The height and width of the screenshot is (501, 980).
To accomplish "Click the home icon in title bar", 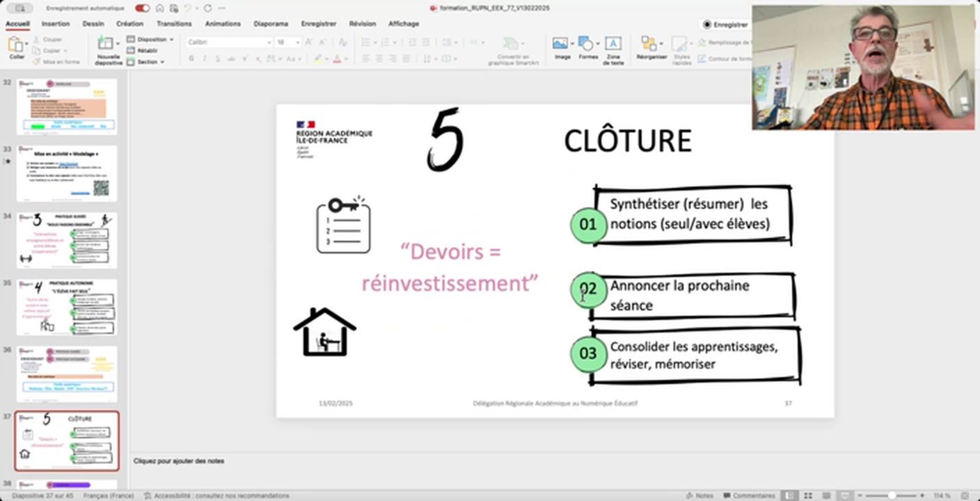I will click(x=159, y=8).
